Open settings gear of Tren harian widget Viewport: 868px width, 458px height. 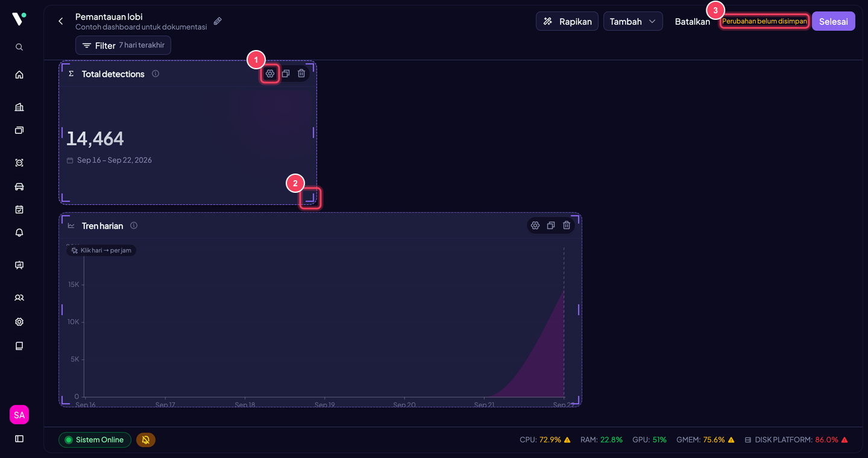[535, 225]
